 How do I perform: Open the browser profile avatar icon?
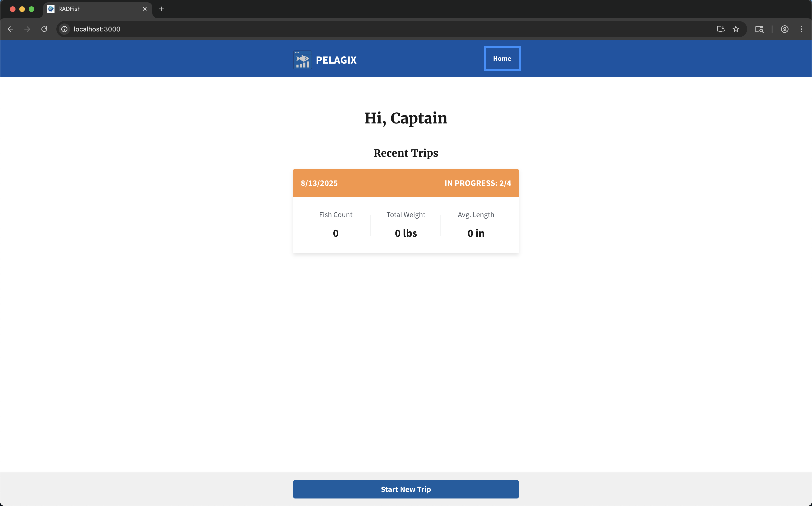785,29
